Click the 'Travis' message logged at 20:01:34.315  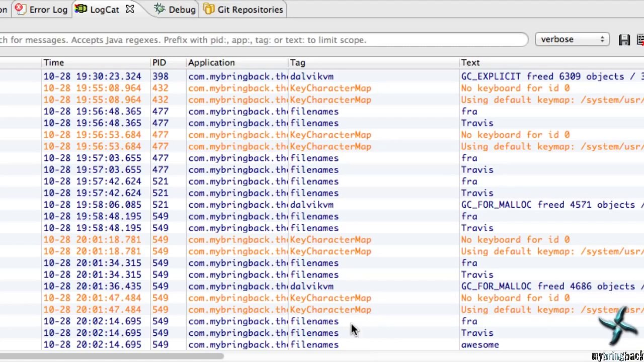[x=477, y=275]
